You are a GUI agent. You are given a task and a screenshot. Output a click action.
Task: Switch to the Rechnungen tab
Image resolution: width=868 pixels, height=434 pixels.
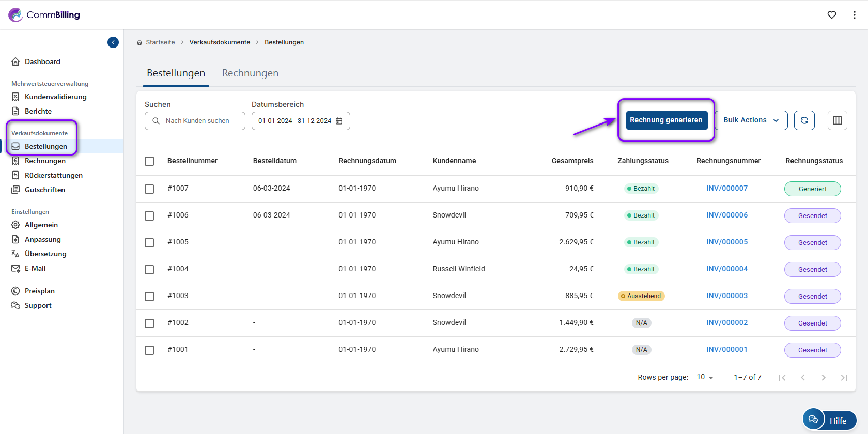click(x=250, y=73)
